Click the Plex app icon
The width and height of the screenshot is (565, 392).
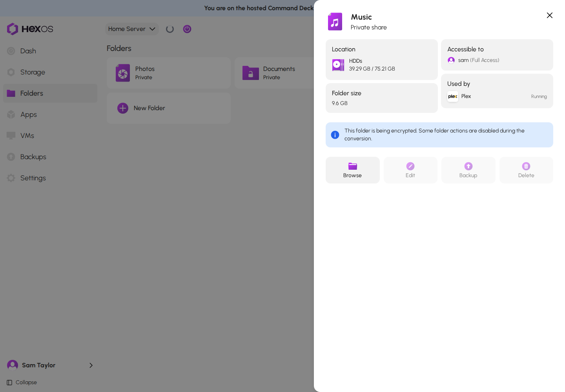pos(453,96)
